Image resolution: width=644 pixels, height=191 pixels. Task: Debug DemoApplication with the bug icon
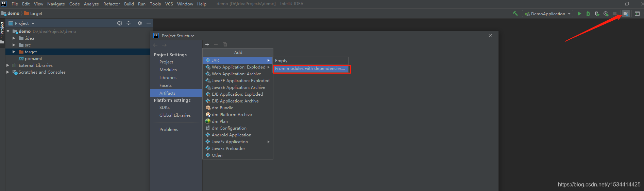[588, 14]
